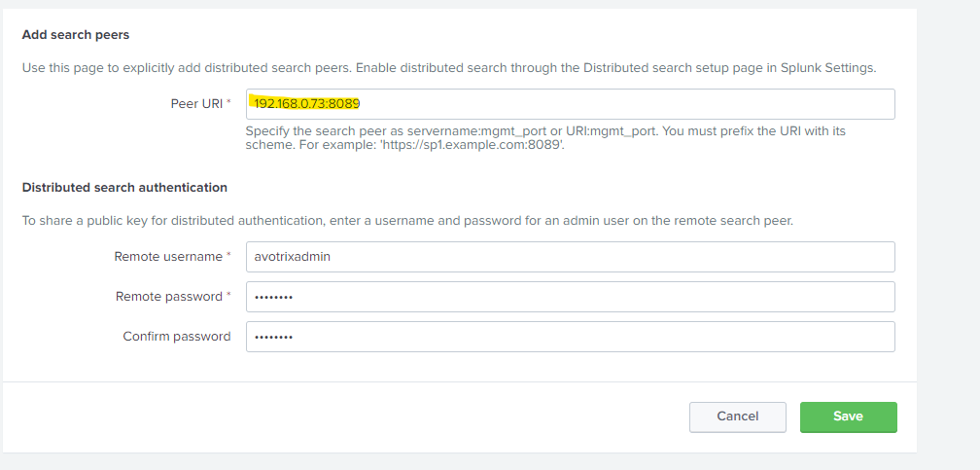This screenshot has width=980, height=470.
Task: Click the 'avotrixadmin' username text
Action: (x=292, y=257)
